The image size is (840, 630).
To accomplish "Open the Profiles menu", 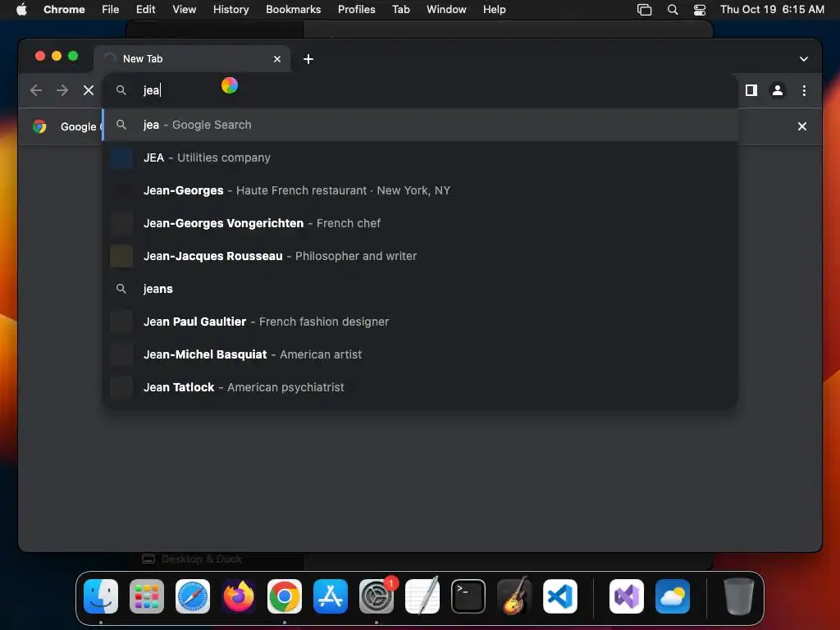I will (x=356, y=9).
